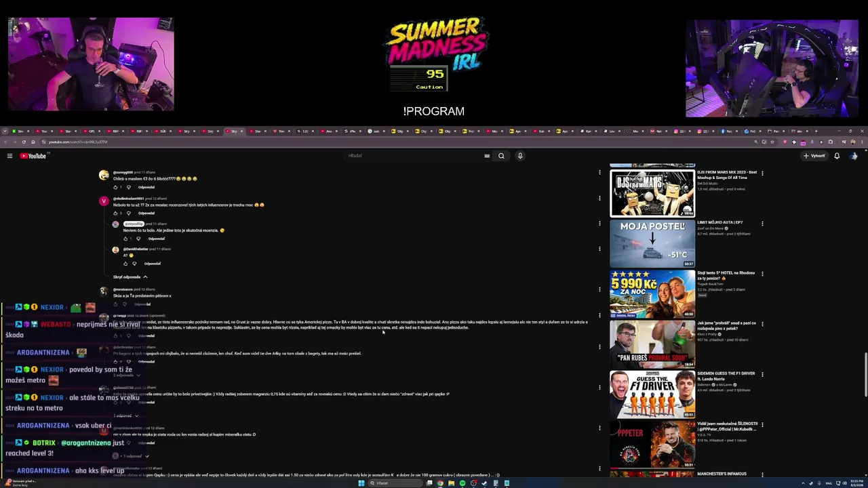Collapse replies with Skryť odpovede
868x488 pixels.
[130, 277]
